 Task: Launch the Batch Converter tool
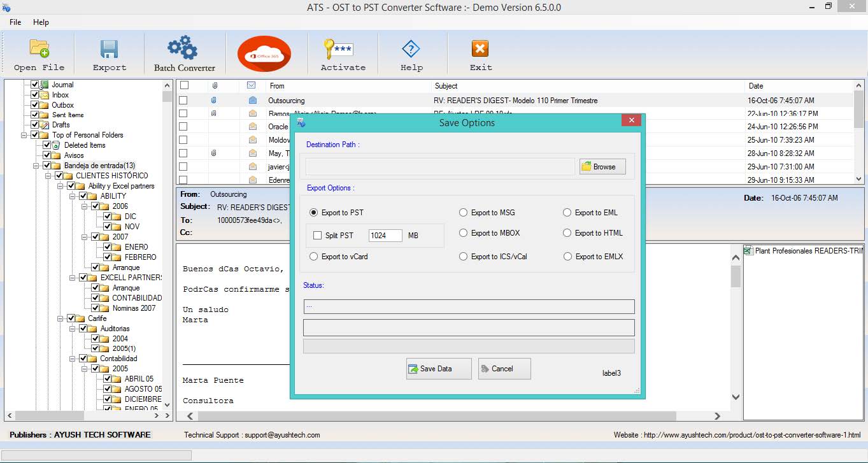coord(183,53)
